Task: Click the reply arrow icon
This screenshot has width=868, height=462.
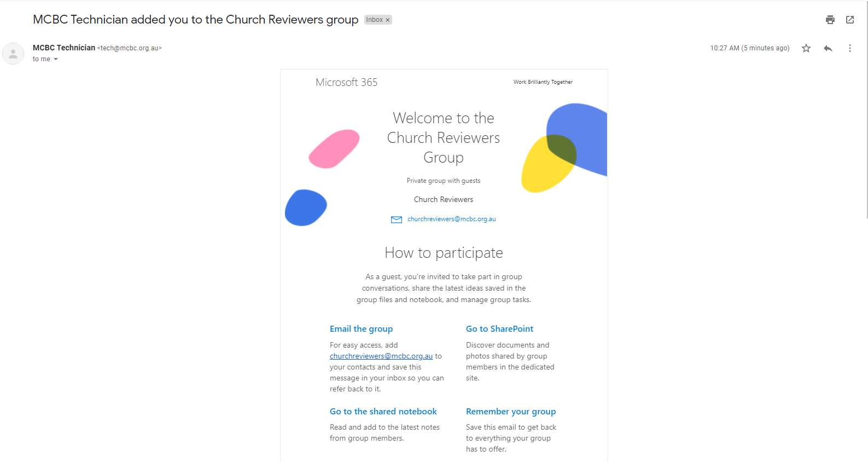Action: pyautogui.click(x=828, y=48)
